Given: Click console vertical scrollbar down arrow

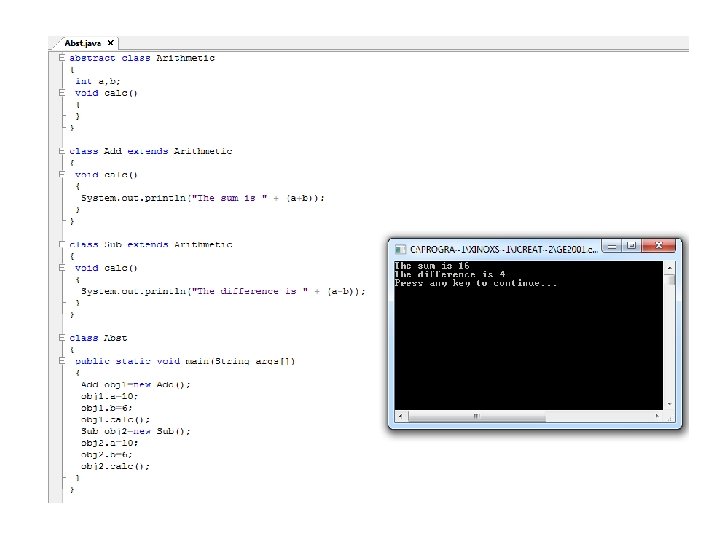Looking at the screenshot, I should [669, 404].
